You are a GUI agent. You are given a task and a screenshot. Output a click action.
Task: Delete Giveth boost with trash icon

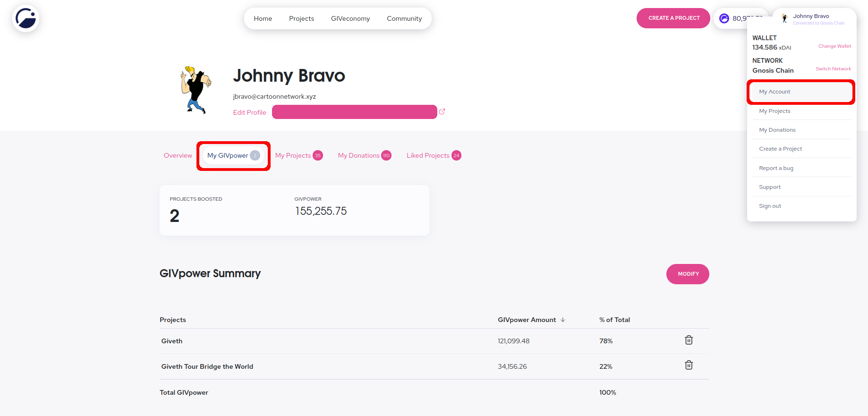(x=689, y=340)
